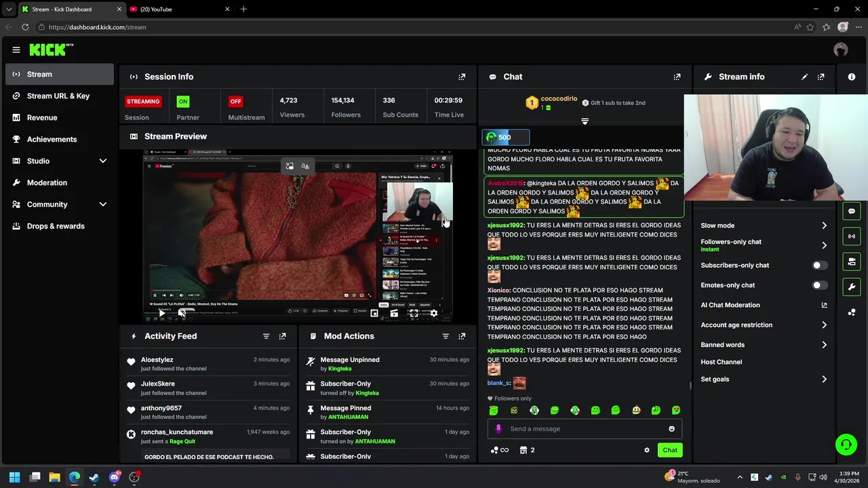The image size is (868, 488).
Task: Click the Stream Preview panel icon
Action: point(134,136)
